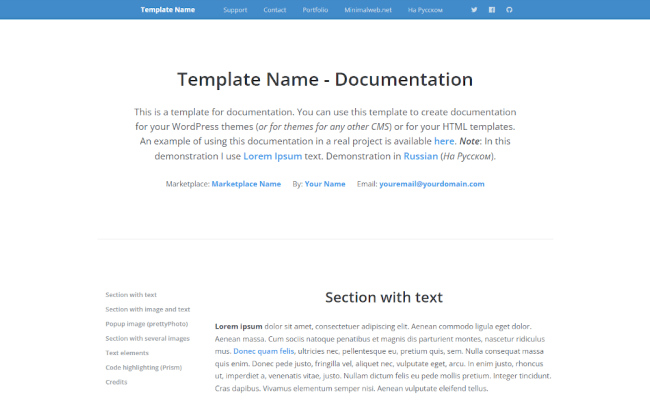Open the Lorem Ipsum link in intro

pos(272,156)
